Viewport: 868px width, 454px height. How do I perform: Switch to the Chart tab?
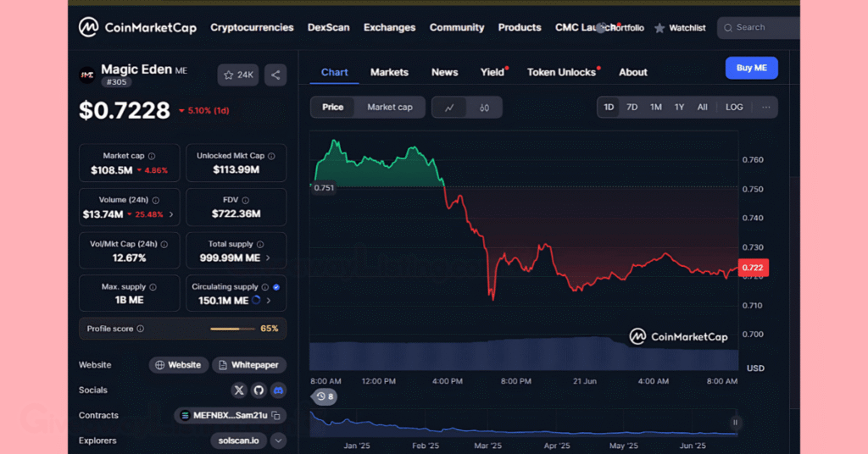334,73
